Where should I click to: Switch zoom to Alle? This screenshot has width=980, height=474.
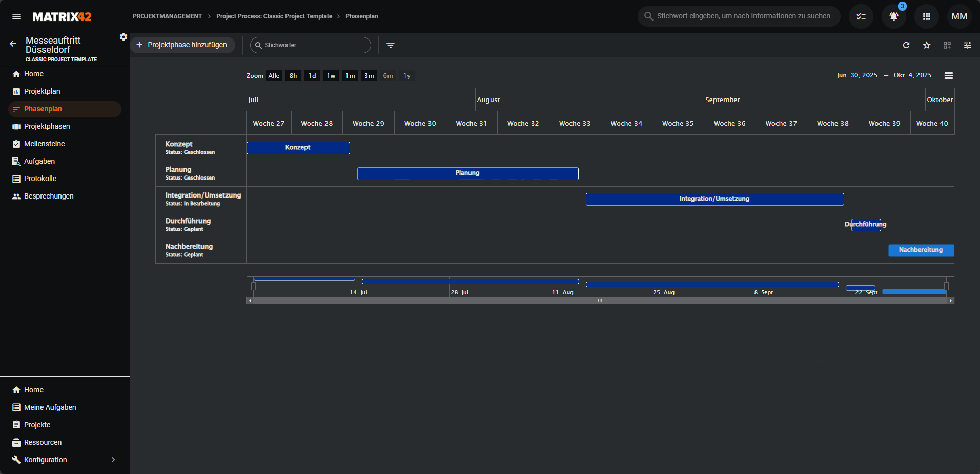[x=274, y=76]
